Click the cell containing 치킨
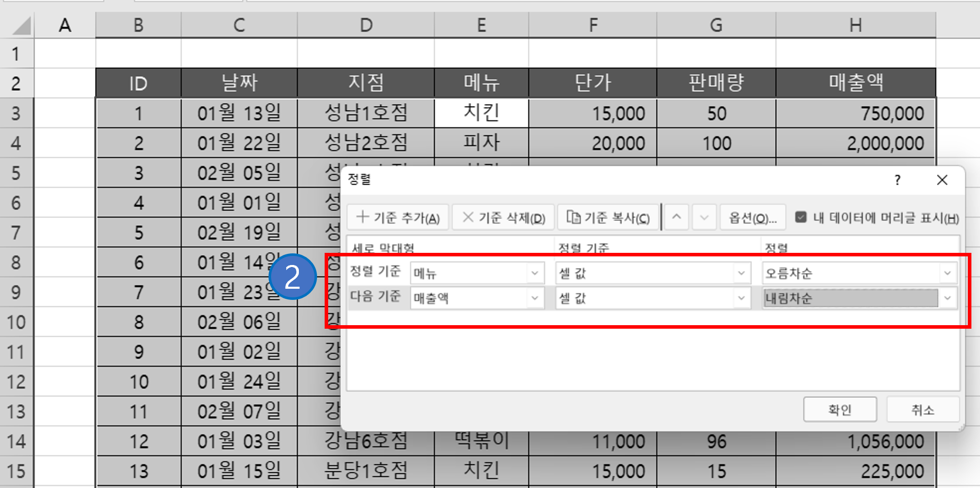This screenshot has height=488, width=980. point(481,113)
